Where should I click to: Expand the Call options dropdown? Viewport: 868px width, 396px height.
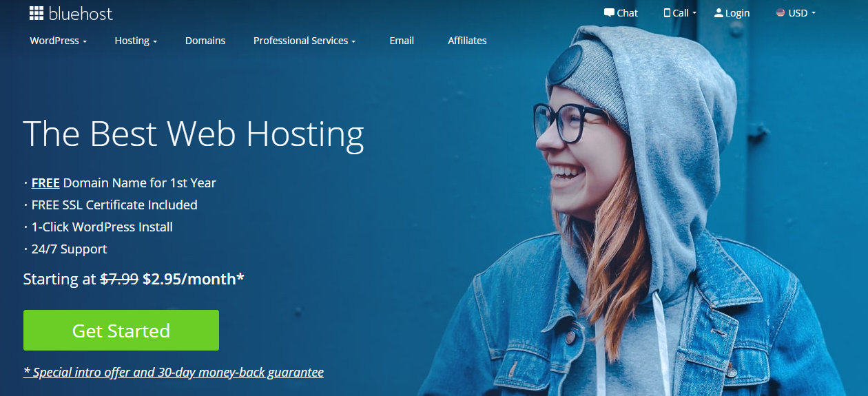(680, 13)
